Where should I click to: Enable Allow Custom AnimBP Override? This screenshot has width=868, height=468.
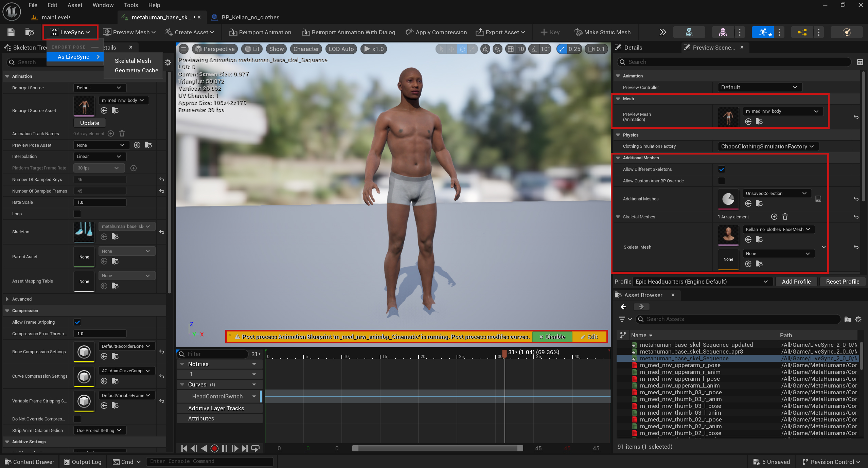click(722, 181)
